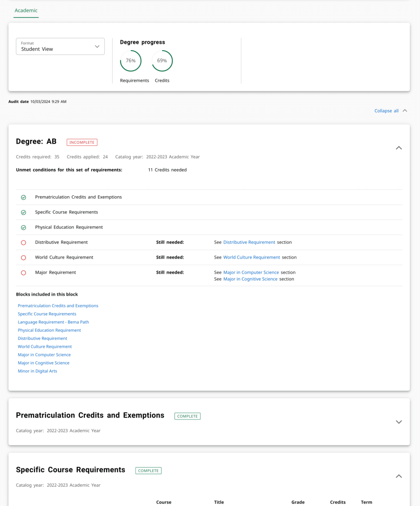Image resolution: width=420 pixels, height=506 pixels.
Task: Collapse the Degree: AB block chevron
Action: [x=399, y=148]
